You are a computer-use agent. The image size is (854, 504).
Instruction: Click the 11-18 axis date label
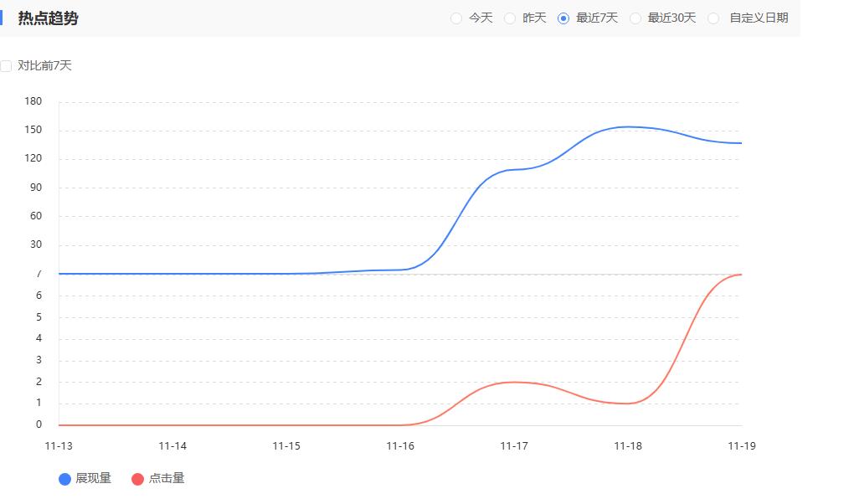tap(628, 446)
